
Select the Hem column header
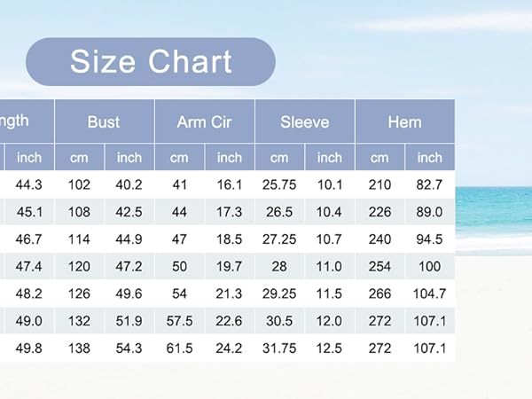pos(405,121)
